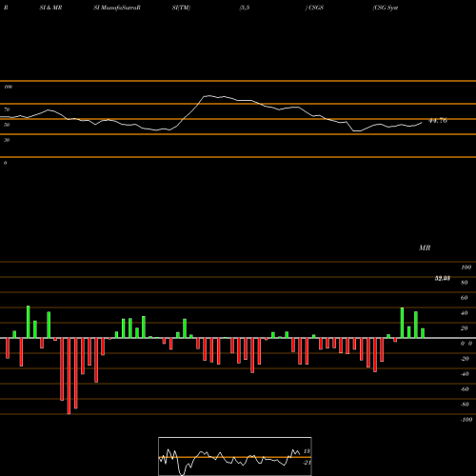Click the MR axis label 80
The image size is (476, 476).
click(x=465, y=283)
